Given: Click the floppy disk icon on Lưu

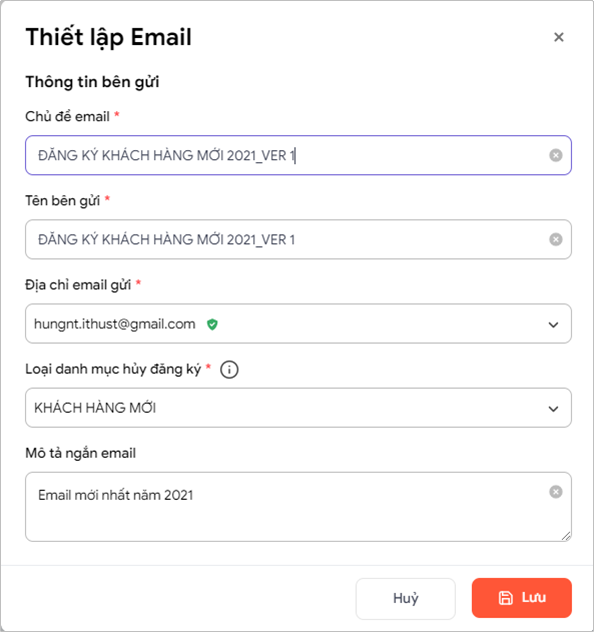Looking at the screenshot, I should 506,598.
